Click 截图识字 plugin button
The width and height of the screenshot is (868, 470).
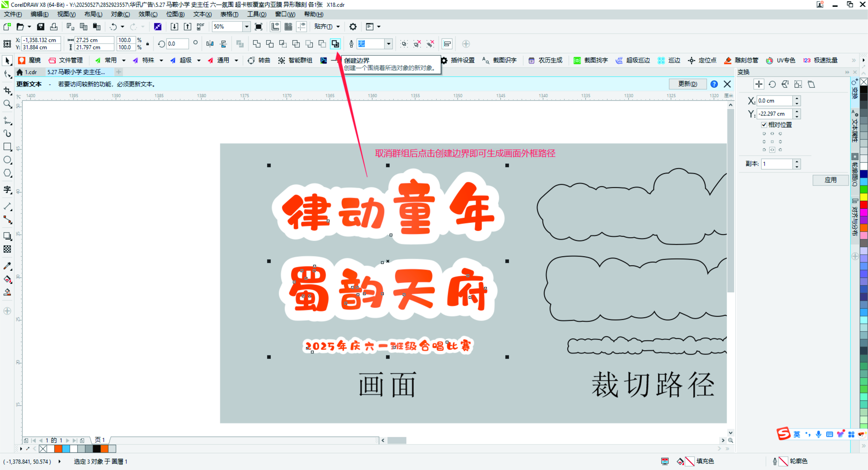tap(499, 60)
